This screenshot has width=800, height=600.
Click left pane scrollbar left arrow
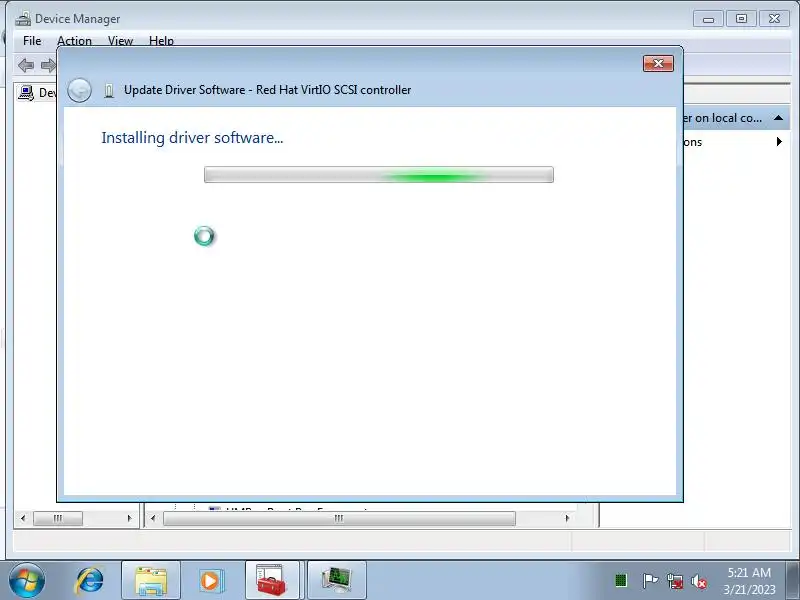[23, 518]
